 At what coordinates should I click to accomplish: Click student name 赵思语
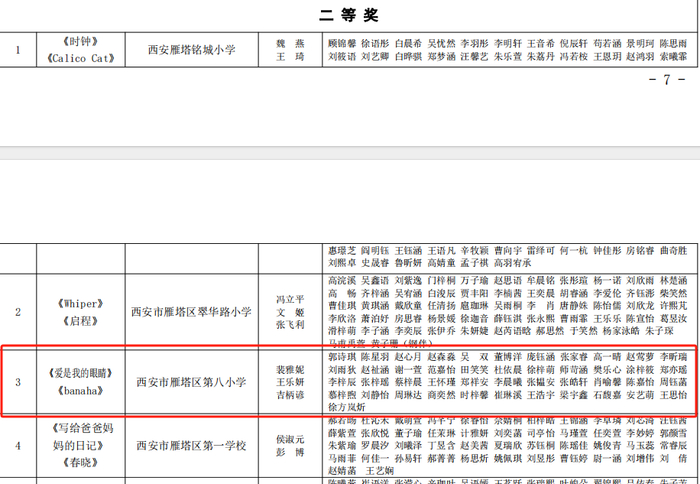point(508,280)
